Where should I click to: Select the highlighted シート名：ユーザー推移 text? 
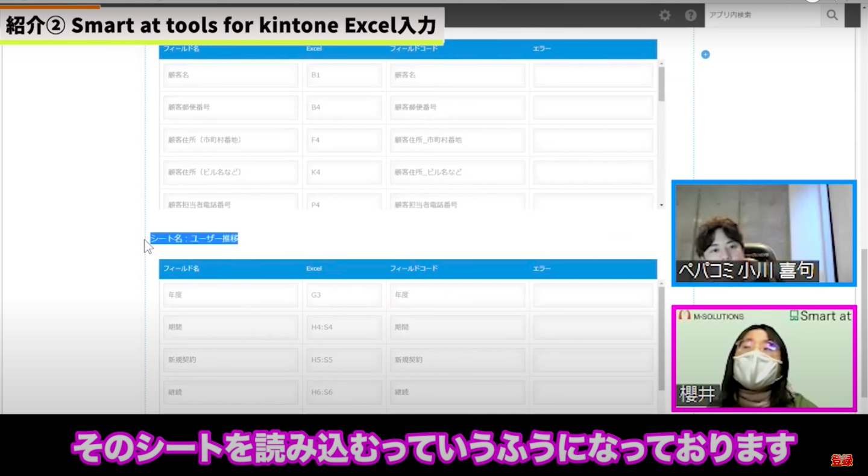(x=193, y=238)
